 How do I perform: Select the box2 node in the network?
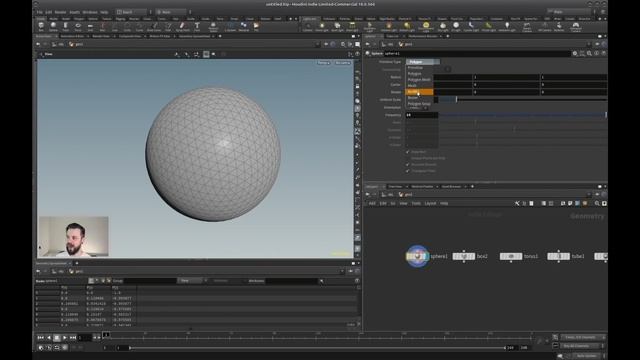[464, 256]
